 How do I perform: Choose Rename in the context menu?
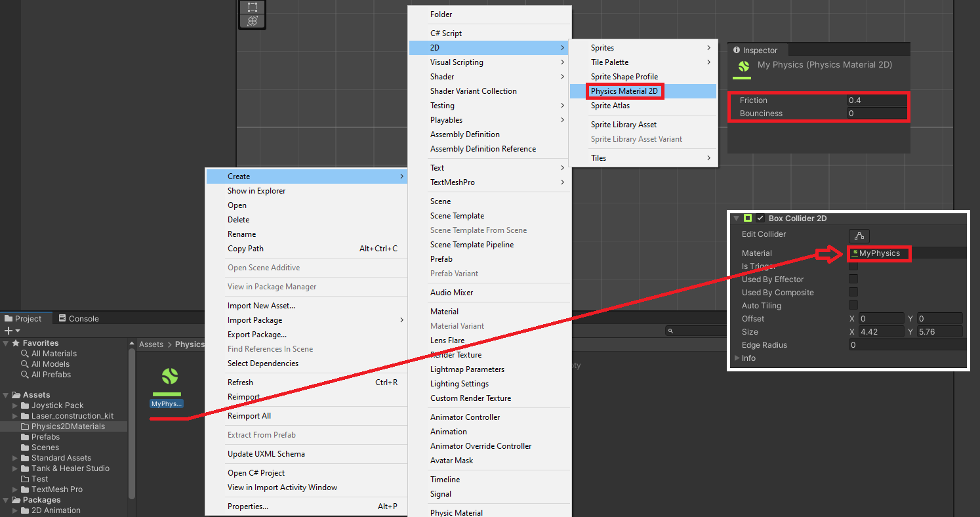[306, 234]
